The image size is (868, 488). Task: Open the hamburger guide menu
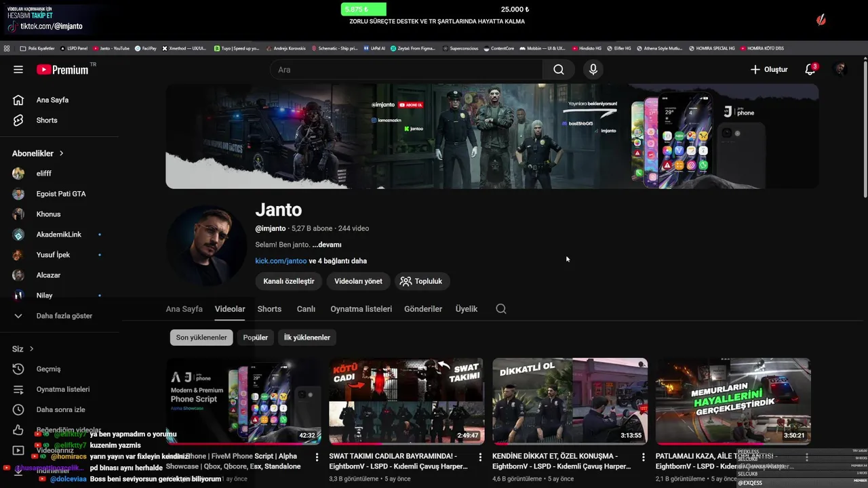tap(18, 70)
